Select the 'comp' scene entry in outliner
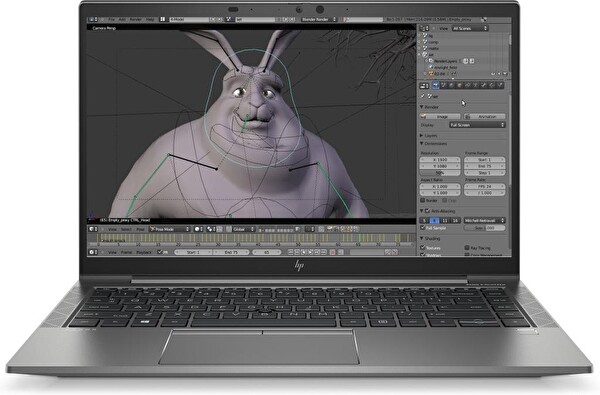The width and height of the screenshot is (600, 395). (433, 42)
